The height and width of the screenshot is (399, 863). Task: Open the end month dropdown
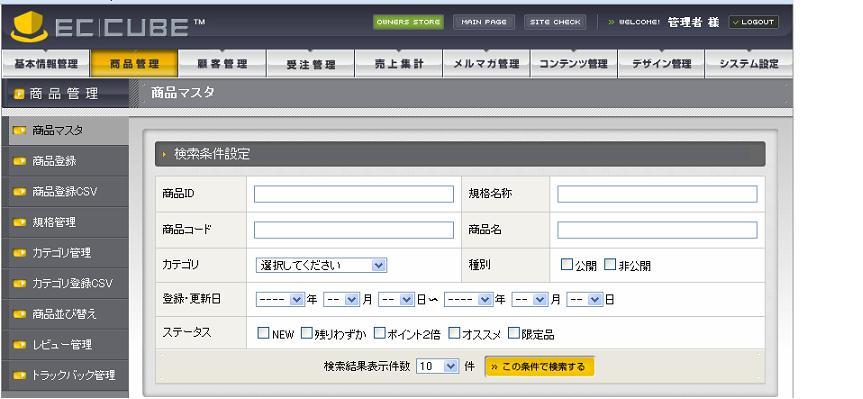click(529, 300)
